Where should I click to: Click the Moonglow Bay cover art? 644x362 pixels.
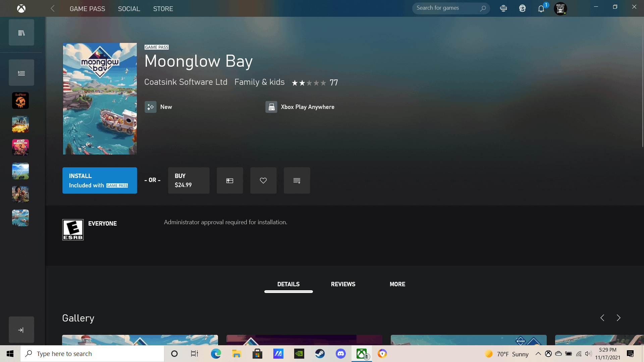[100, 99]
